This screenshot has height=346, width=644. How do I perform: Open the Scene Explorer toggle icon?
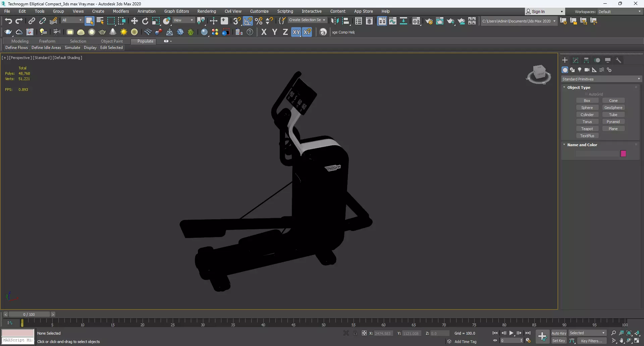click(359, 21)
